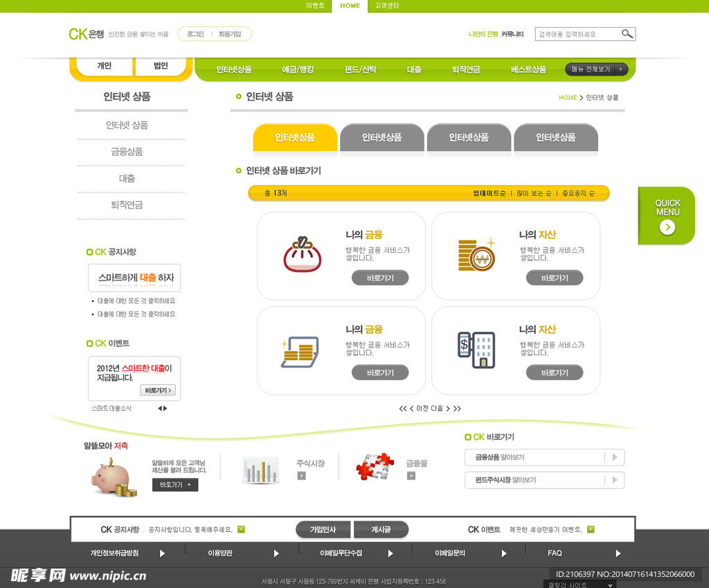Click 바로가기 on top-right 나의 자산 card
The width and height of the screenshot is (709, 588).
(x=555, y=278)
